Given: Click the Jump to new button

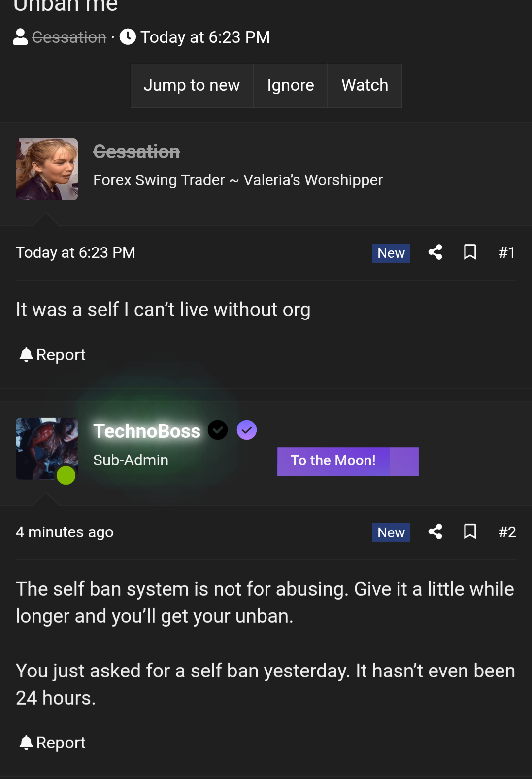Looking at the screenshot, I should [x=192, y=85].
